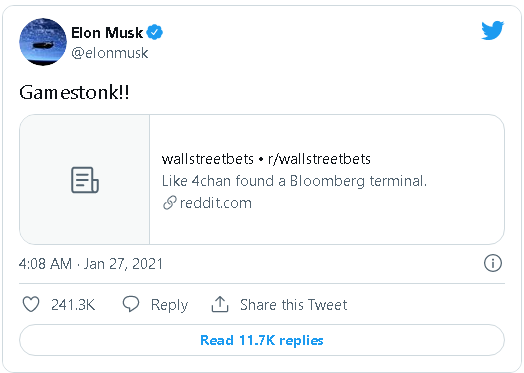Open the Elon Musk display name
The image size is (524, 373).
point(107,33)
